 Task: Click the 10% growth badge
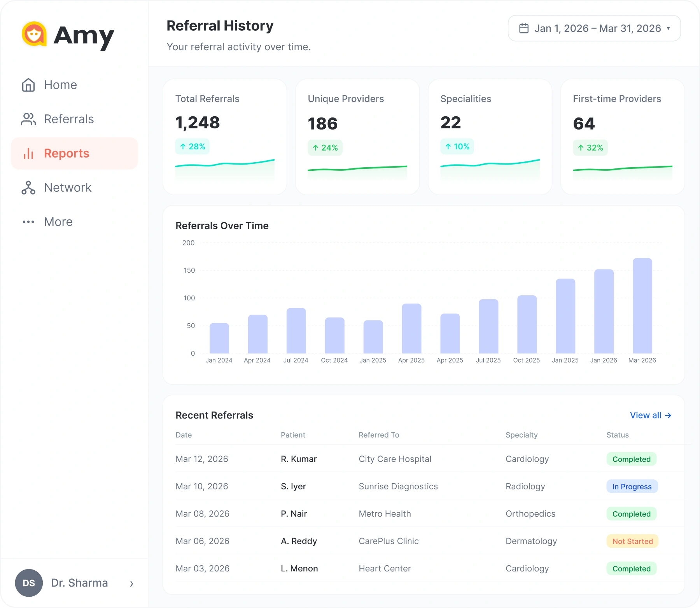(457, 147)
